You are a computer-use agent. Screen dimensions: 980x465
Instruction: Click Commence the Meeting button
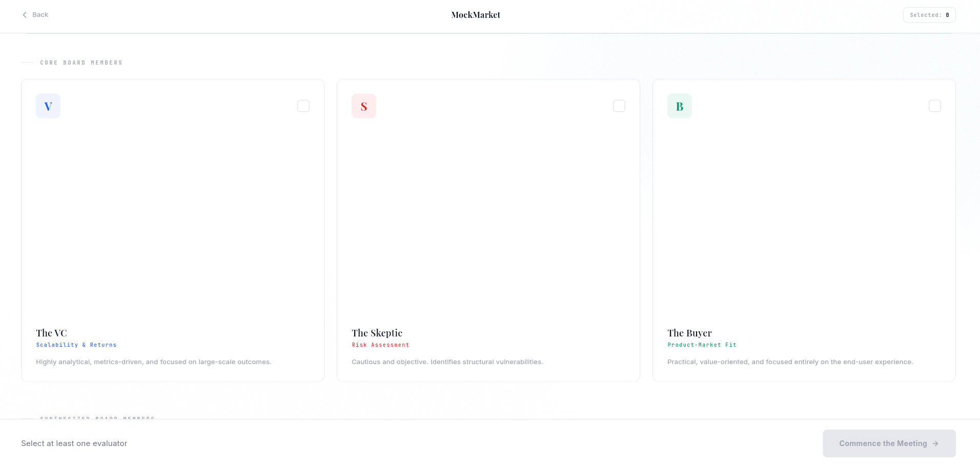click(889, 443)
